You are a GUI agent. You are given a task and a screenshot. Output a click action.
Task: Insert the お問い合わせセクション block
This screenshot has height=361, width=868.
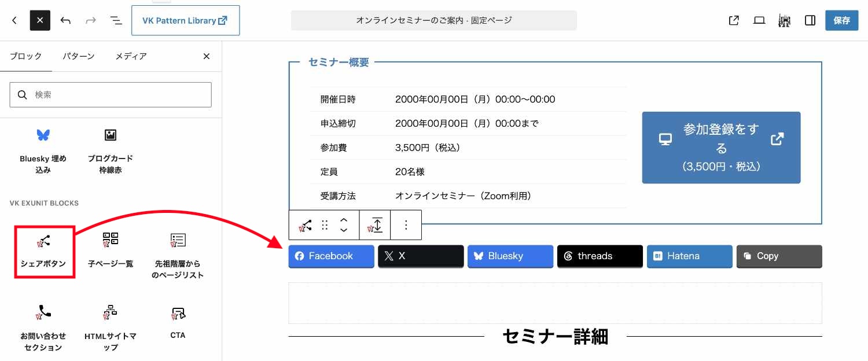click(43, 328)
